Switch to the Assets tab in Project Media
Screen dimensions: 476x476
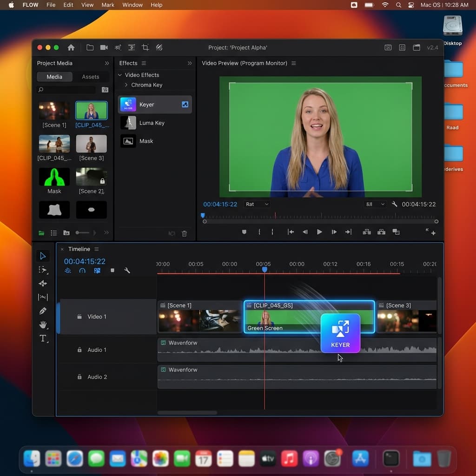[91, 77]
